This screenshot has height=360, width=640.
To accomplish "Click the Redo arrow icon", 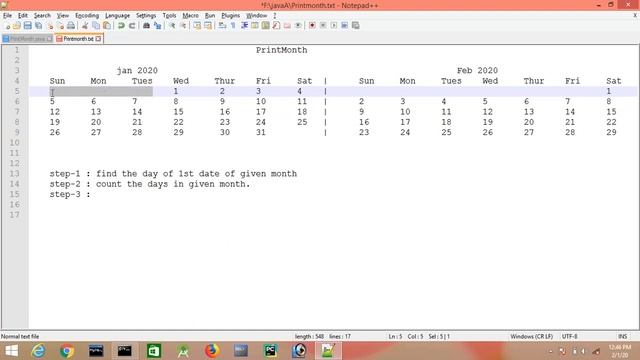I will [x=132, y=26].
